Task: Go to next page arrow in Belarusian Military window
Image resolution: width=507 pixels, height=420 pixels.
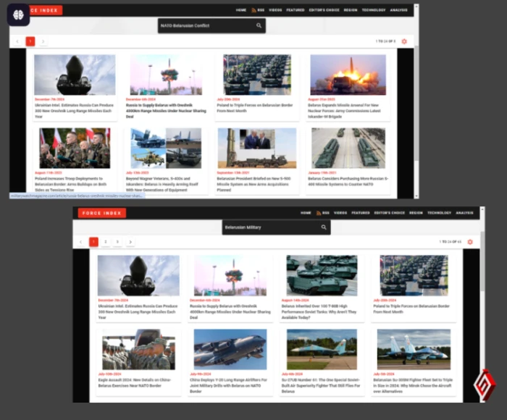Action: [130, 242]
